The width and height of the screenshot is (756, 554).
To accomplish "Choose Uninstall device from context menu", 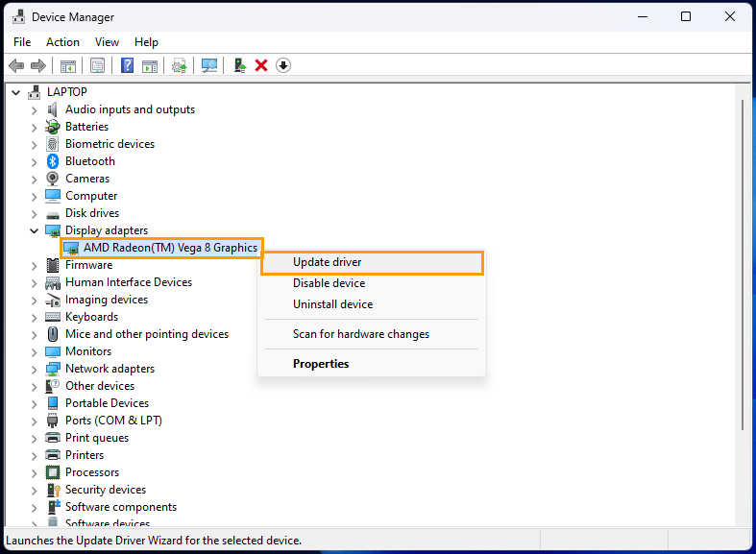I will click(372, 304).
